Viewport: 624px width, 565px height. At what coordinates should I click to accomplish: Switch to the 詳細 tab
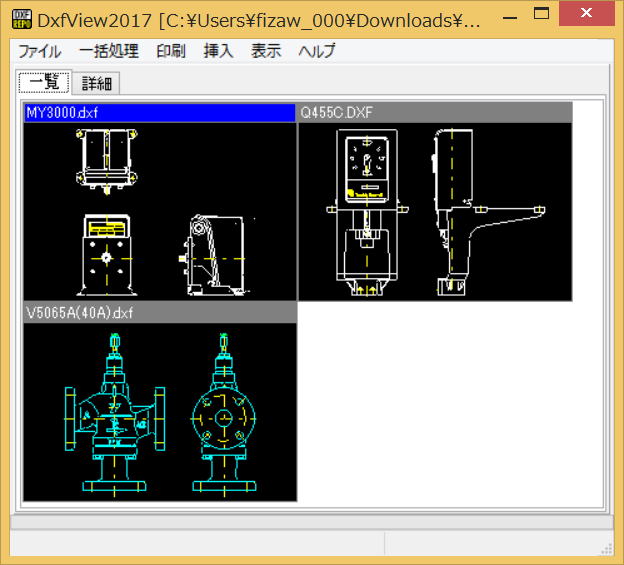pos(96,84)
